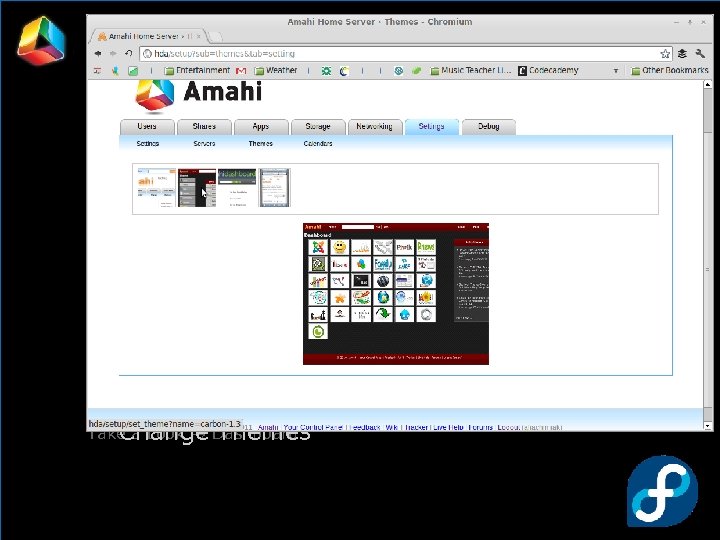Click the Amahi footer link
The height and width of the screenshot is (540, 720).
pyautogui.click(x=268, y=427)
